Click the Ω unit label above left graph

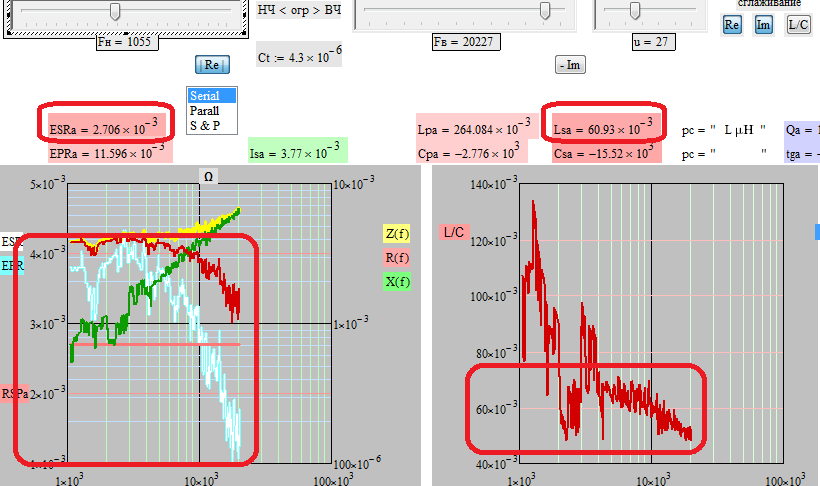(x=208, y=177)
